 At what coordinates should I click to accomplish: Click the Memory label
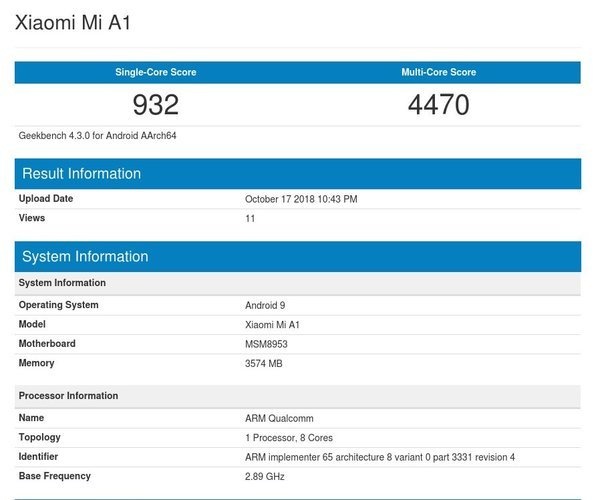(36, 363)
